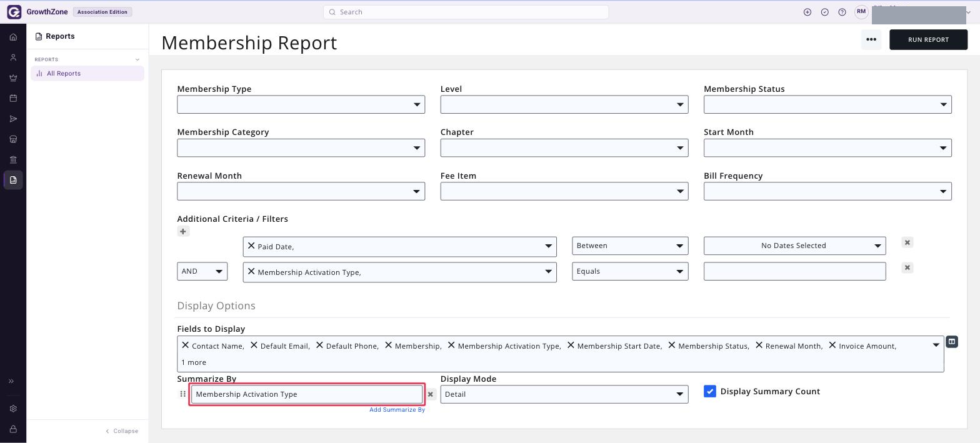Open the checkmark tasks icon in header
980x443 pixels.
click(825, 12)
